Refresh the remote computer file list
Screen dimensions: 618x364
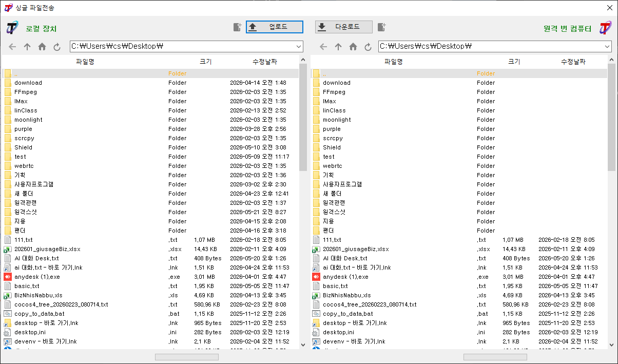click(368, 47)
